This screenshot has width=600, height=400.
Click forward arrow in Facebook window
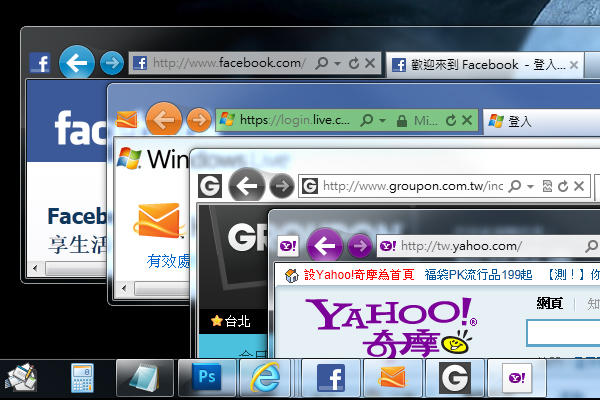112,63
